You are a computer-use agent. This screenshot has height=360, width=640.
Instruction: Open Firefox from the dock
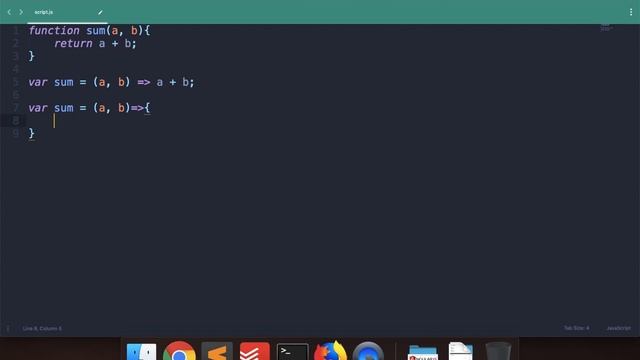pyautogui.click(x=330, y=351)
